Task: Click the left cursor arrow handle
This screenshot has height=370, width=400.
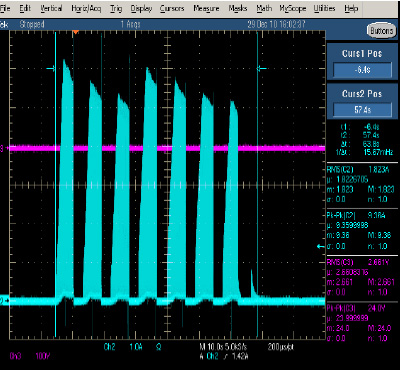Action: point(50,69)
